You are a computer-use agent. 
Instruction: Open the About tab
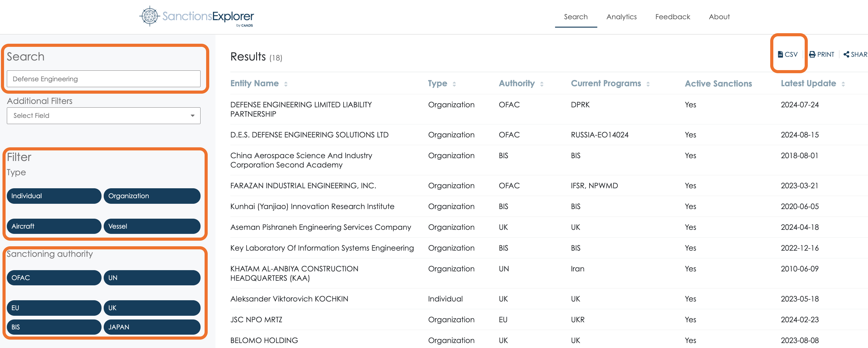[719, 17]
